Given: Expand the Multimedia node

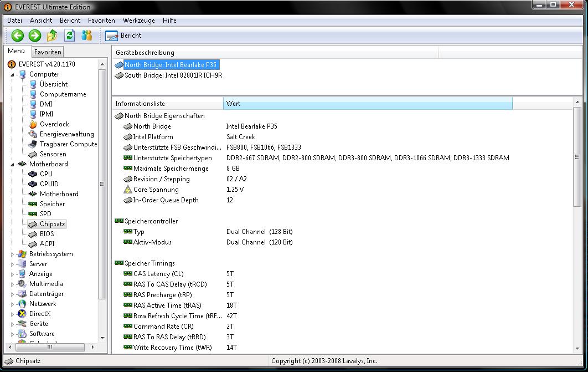Looking at the screenshot, I should pyautogui.click(x=12, y=284).
